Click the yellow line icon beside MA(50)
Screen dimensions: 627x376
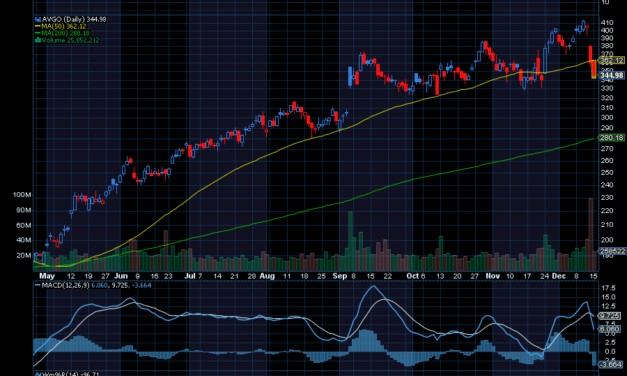[x=38, y=26]
